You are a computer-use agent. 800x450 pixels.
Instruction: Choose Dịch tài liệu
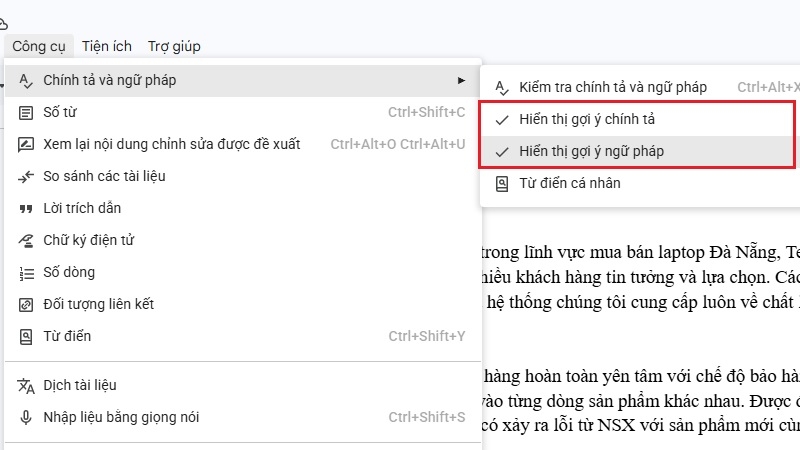click(243, 385)
